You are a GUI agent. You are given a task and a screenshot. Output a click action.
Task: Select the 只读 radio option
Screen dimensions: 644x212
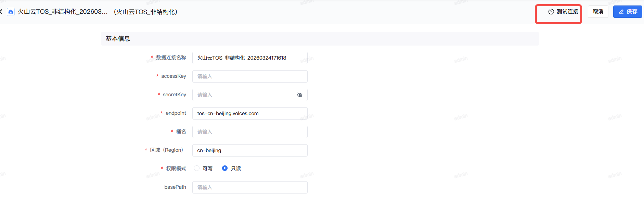(x=225, y=168)
